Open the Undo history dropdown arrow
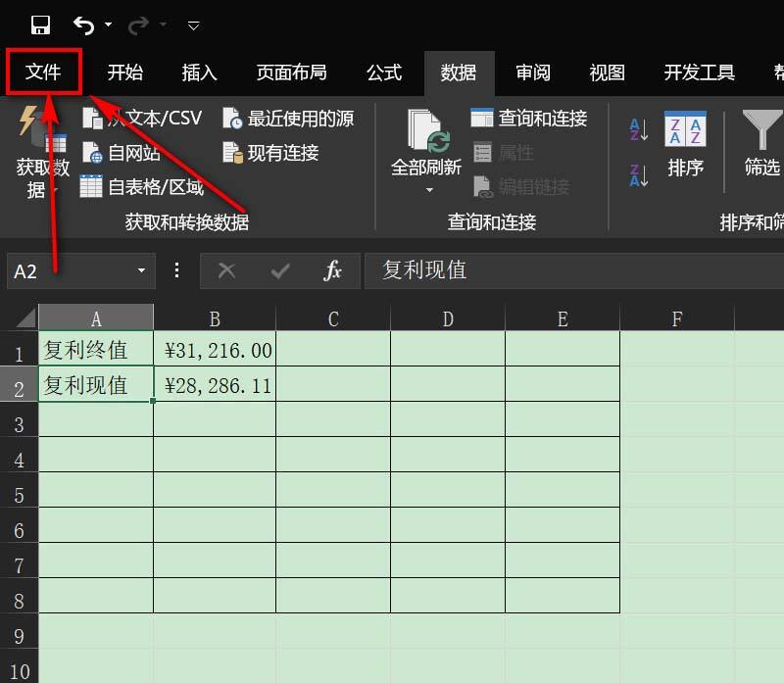This screenshot has height=683, width=784. click(109, 24)
